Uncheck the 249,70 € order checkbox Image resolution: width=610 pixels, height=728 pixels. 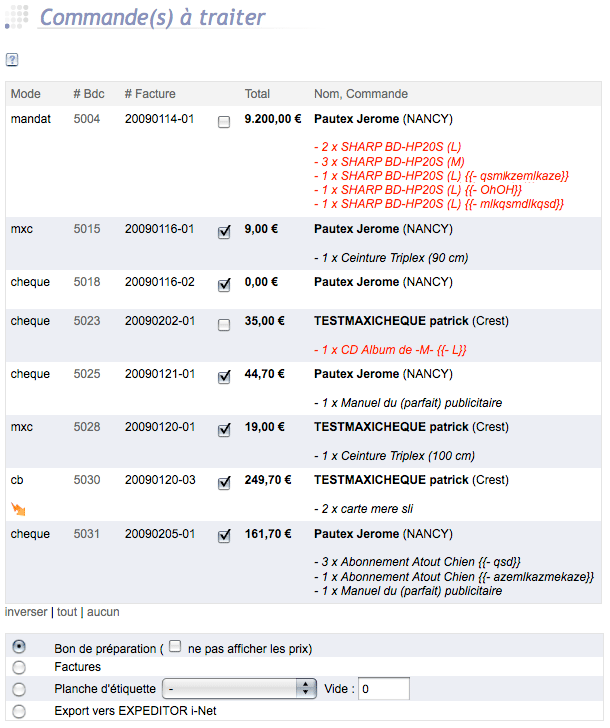pyautogui.click(x=224, y=483)
